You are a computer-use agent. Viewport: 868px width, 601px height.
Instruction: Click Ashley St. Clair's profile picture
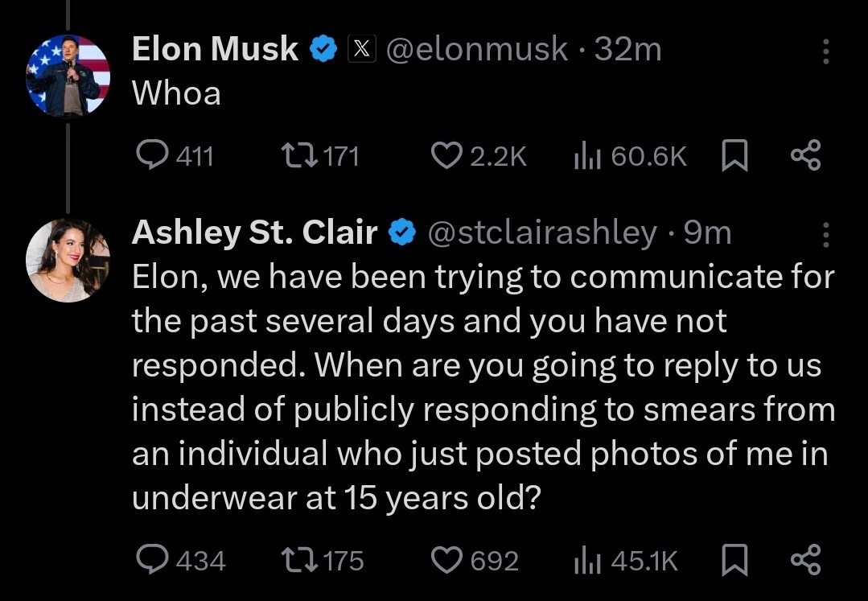68,260
